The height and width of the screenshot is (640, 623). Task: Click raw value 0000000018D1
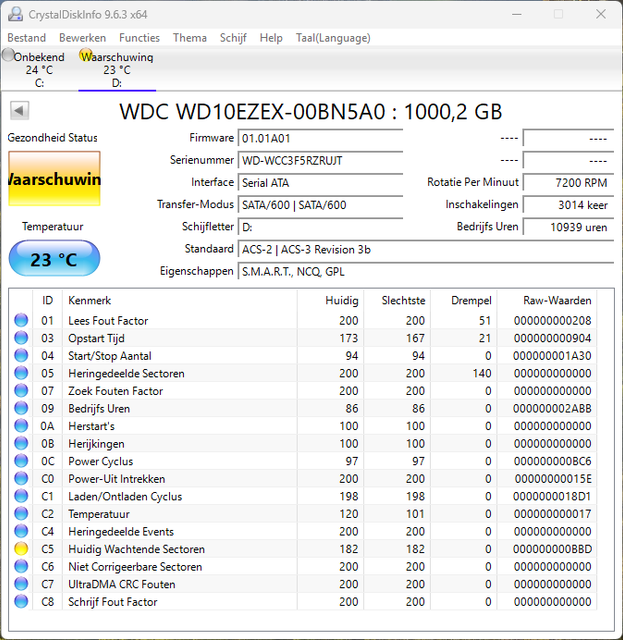(x=552, y=496)
